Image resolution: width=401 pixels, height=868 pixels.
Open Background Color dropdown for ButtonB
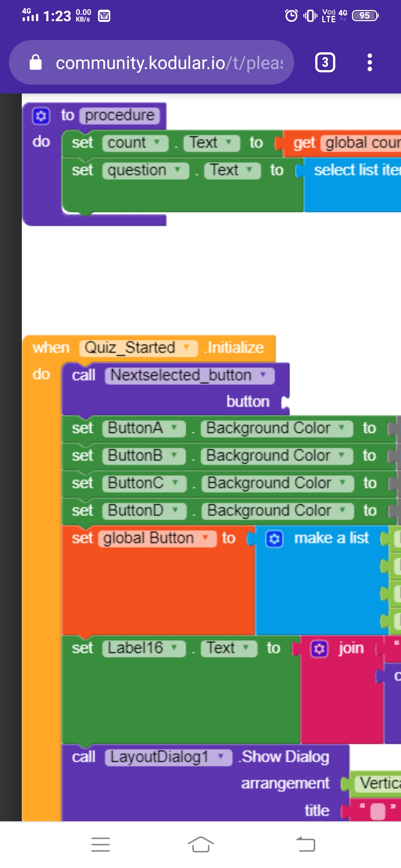pyautogui.click(x=277, y=456)
